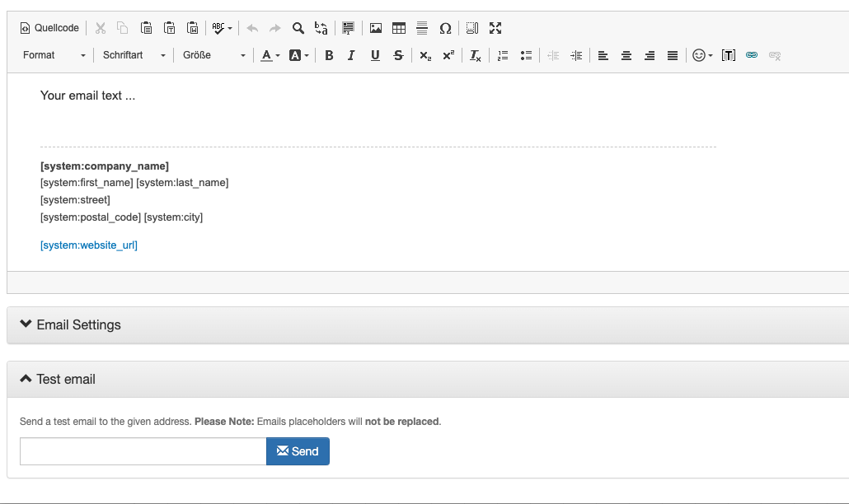This screenshot has width=849, height=504.
Task: Insert a bulleted list
Action: click(x=526, y=55)
